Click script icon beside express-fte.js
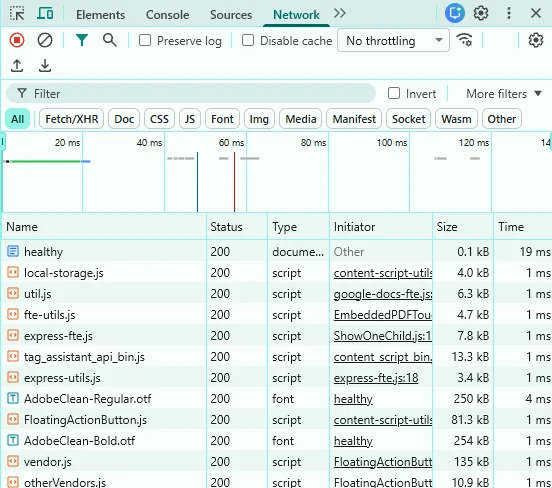This screenshot has width=552, height=488. tap(13, 335)
